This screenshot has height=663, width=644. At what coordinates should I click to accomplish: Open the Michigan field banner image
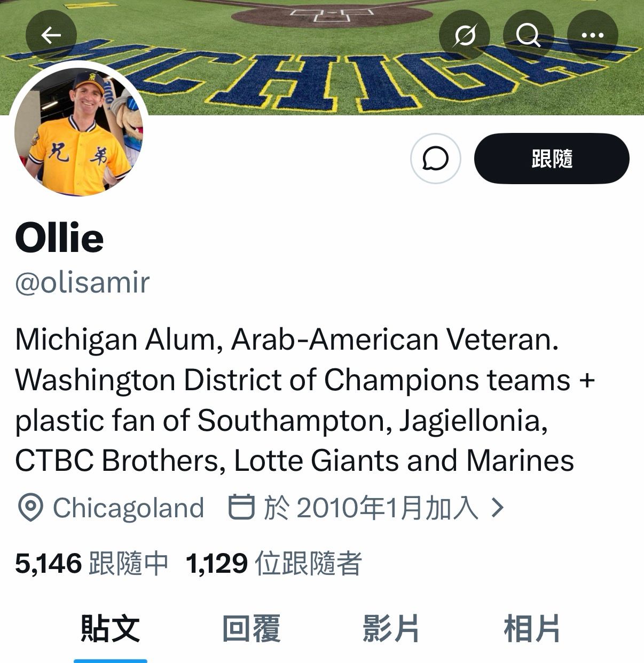click(x=322, y=57)
